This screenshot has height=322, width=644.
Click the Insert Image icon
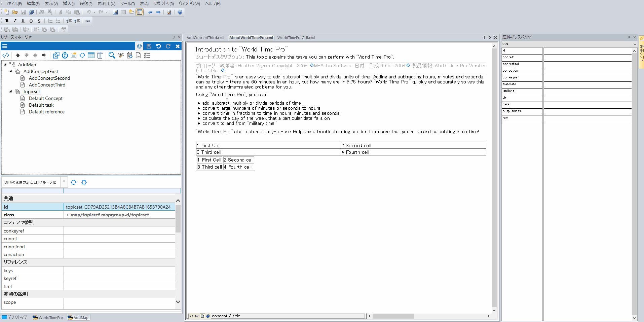[x=115, y=12]
